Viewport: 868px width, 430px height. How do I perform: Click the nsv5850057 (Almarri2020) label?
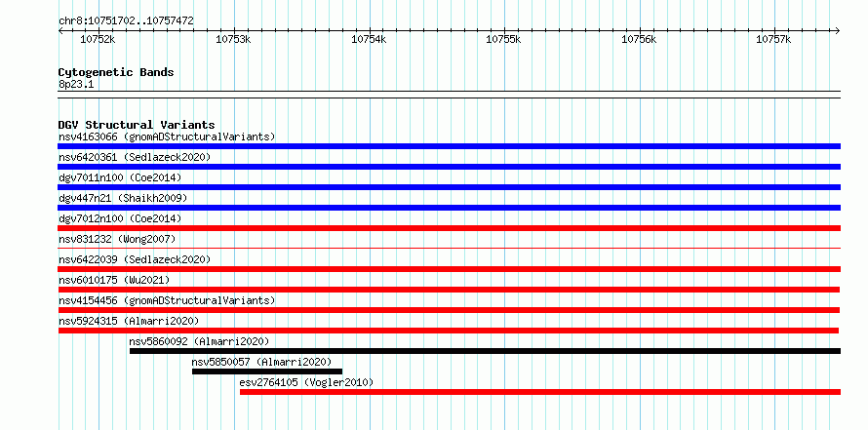[261, 362]
